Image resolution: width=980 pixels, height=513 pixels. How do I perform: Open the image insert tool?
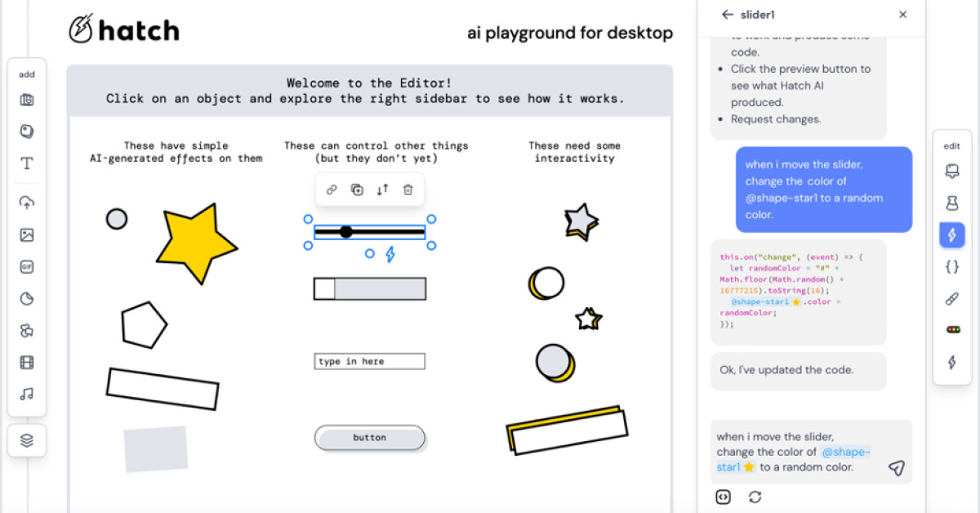[27, 234]
